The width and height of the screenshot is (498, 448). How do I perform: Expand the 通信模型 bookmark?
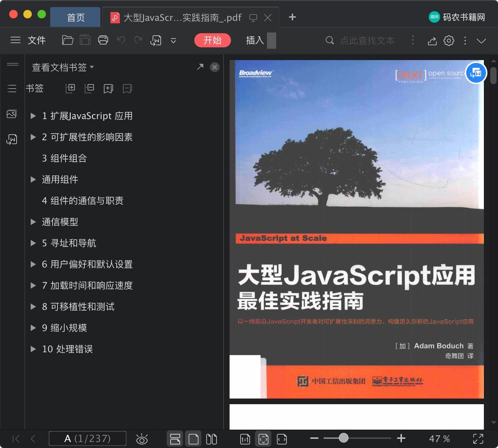tap(33, 222)
